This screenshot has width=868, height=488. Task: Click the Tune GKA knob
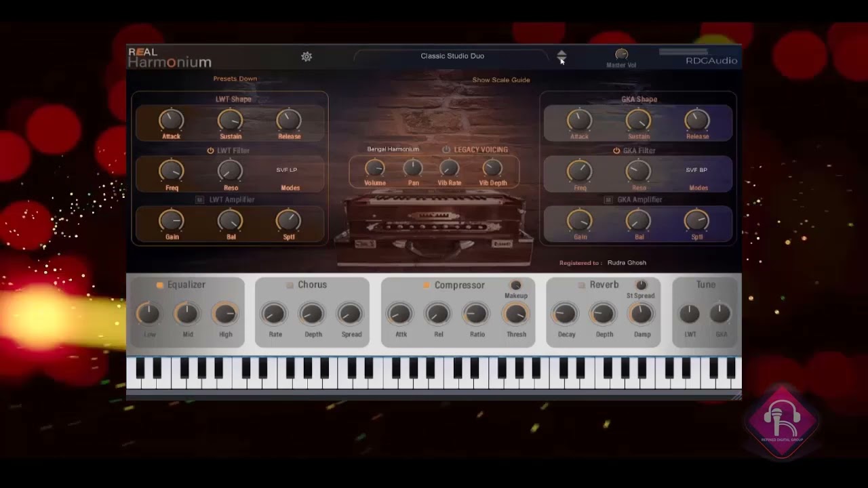(720, 314)
